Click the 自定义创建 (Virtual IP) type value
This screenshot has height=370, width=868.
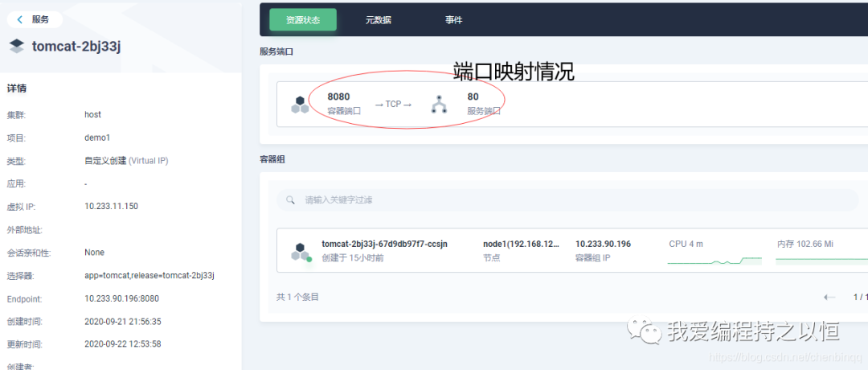coord(126,161)
